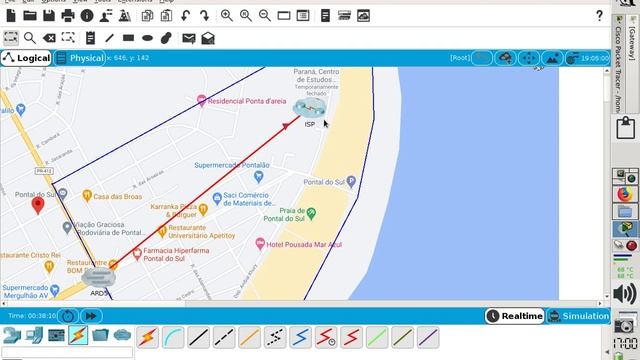The width and height of the screenshot is (640, 360).
Task: Undo the last action
Action: [185, 16]
